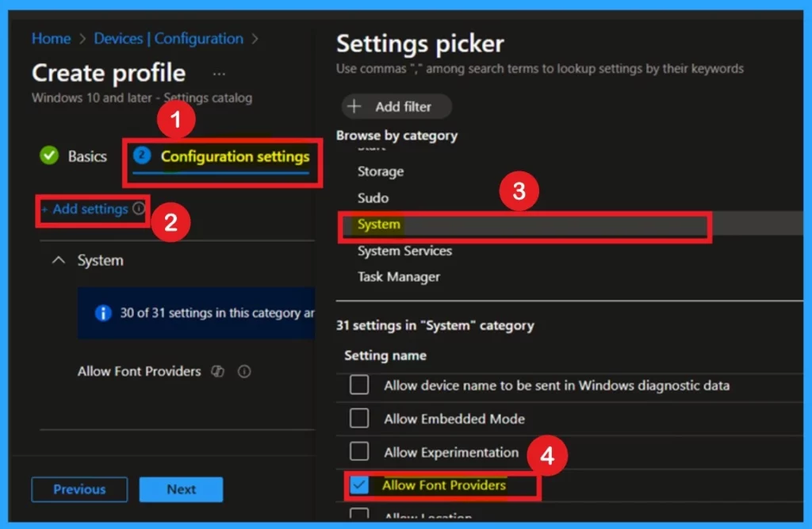Click Allow Font Providers in the left pane
The image size is (812, 529).
140,371
